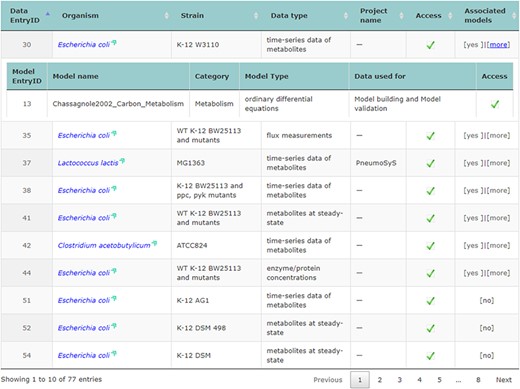Image resolution: width=520 pixels, height=389 pixels.
Task: Click data type cell 'flux measurements'
Action: 306,136
